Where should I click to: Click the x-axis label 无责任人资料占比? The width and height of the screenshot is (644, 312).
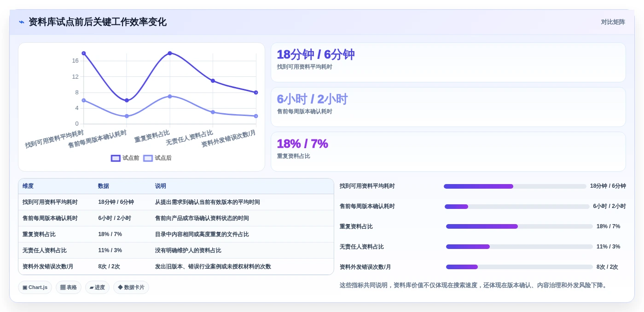coord(190,138)
